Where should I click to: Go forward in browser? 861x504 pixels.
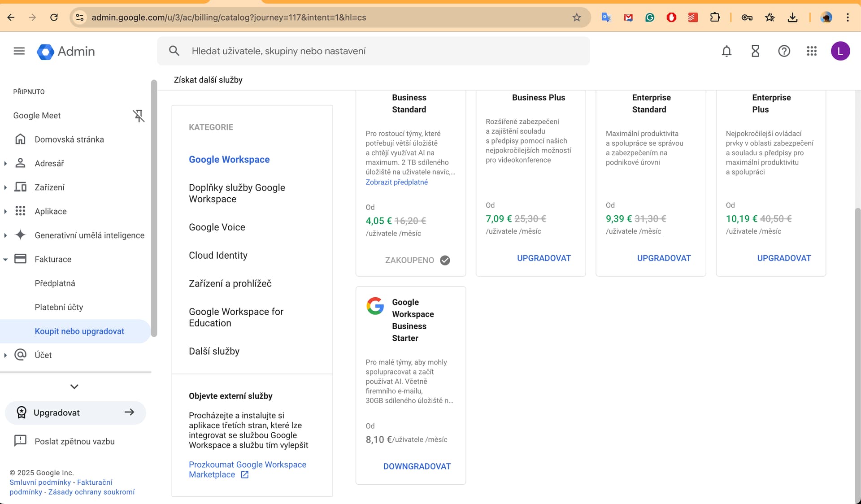(x=32, y=17)
